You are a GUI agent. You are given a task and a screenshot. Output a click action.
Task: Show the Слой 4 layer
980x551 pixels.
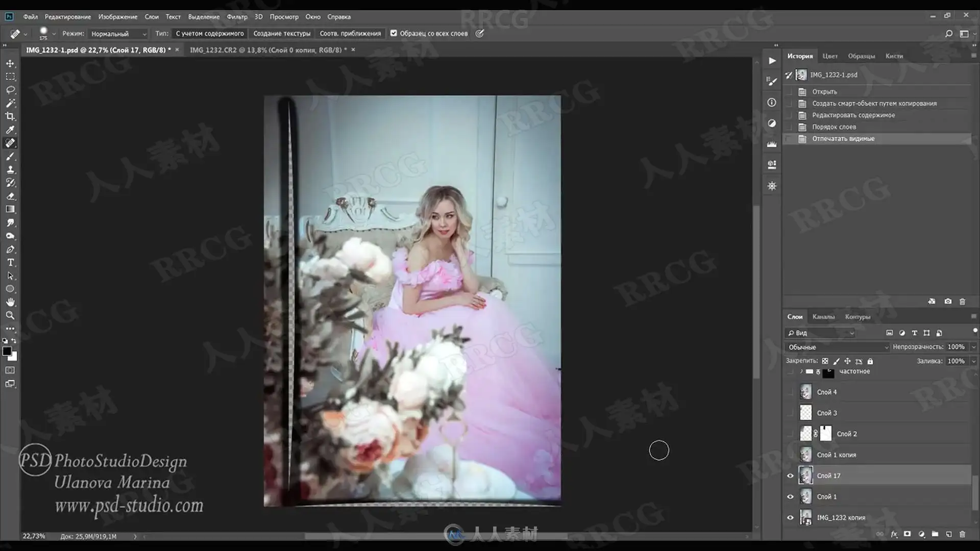point(791,392)
